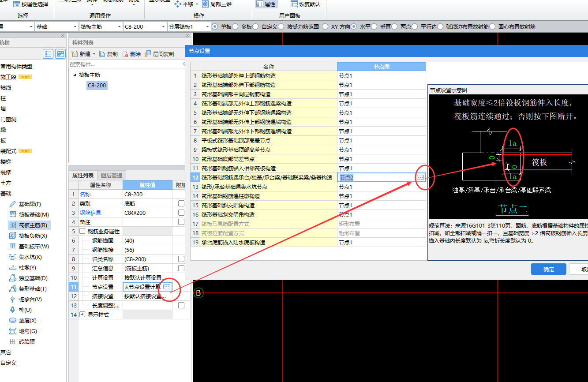588x382 pixels.
Task: Open ellipsis button in 节点设置 property row
Action: 167,287
